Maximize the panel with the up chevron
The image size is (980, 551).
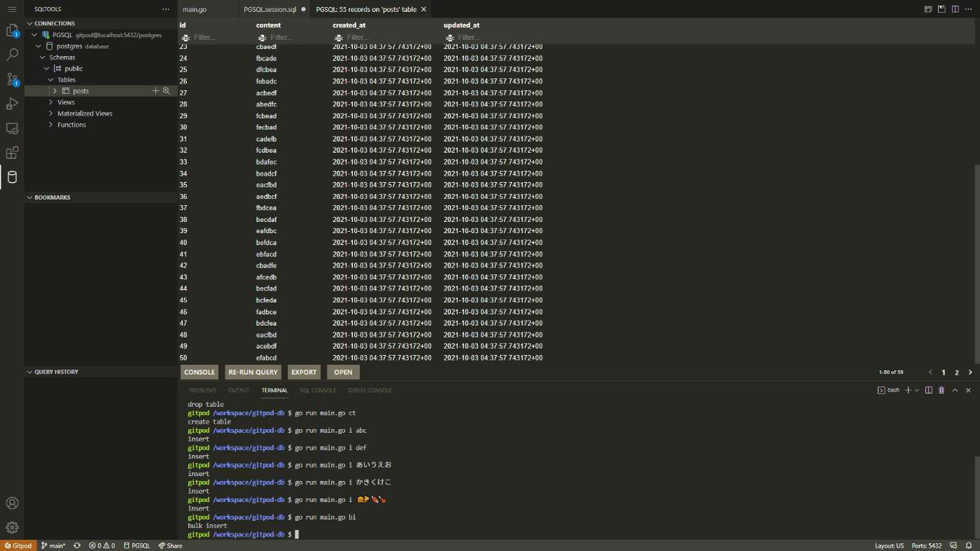(x=955, y=390)
